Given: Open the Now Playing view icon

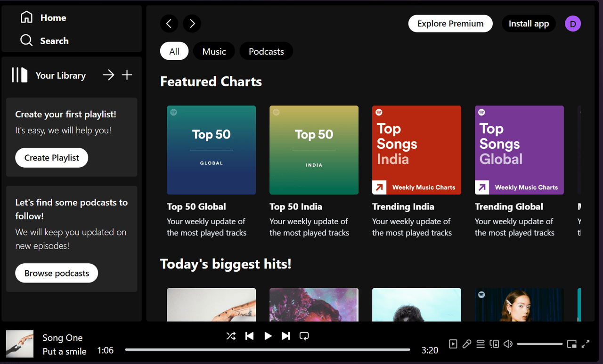Looking at the screenshot, I should pos(453,344).
